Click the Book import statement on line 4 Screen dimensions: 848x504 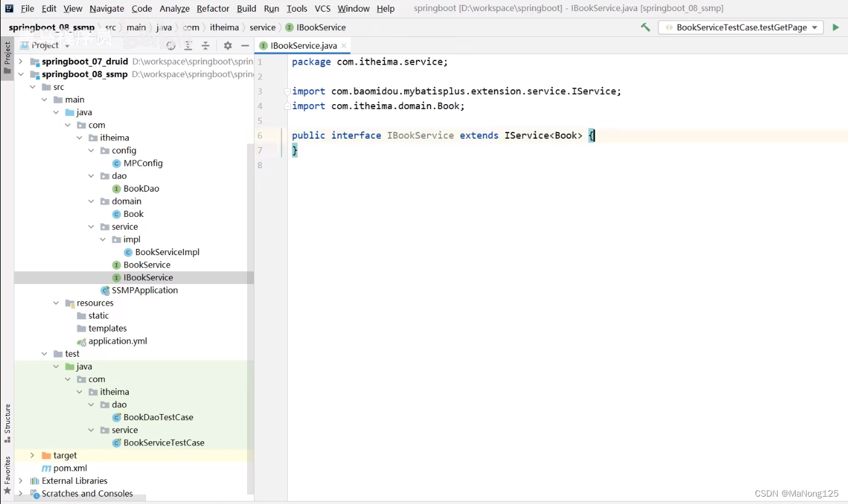point(378,106)
